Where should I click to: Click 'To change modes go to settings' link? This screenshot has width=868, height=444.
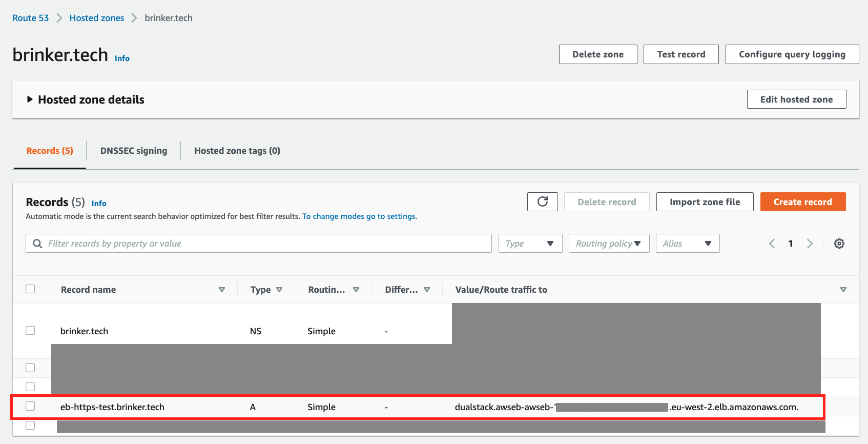tap(360, 216)
